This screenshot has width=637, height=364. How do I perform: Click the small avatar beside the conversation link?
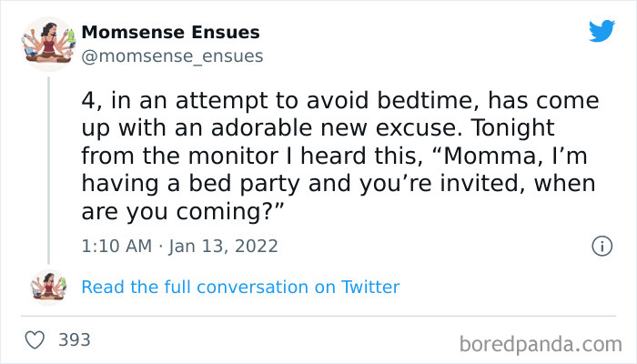pos(47,287)
